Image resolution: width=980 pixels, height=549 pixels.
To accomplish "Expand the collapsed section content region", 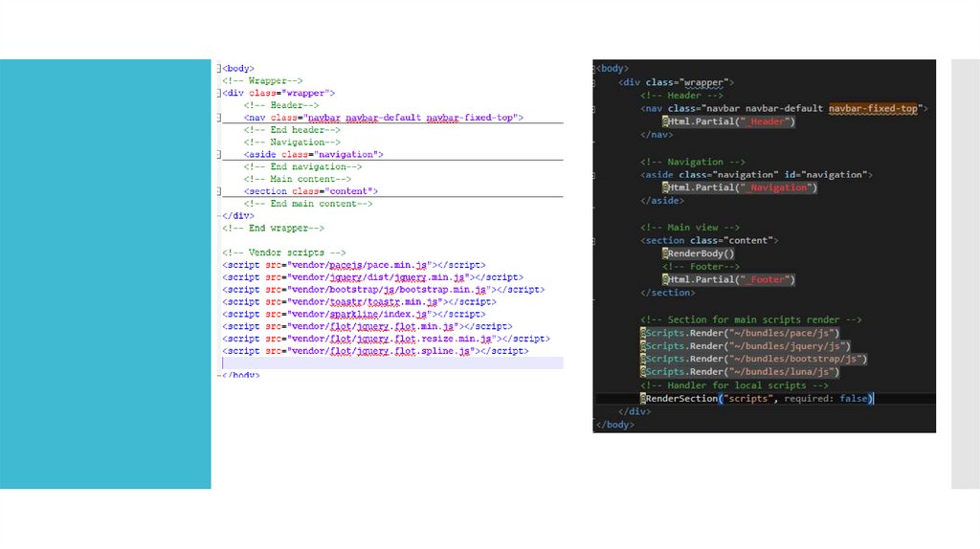I will coord(219,191).
